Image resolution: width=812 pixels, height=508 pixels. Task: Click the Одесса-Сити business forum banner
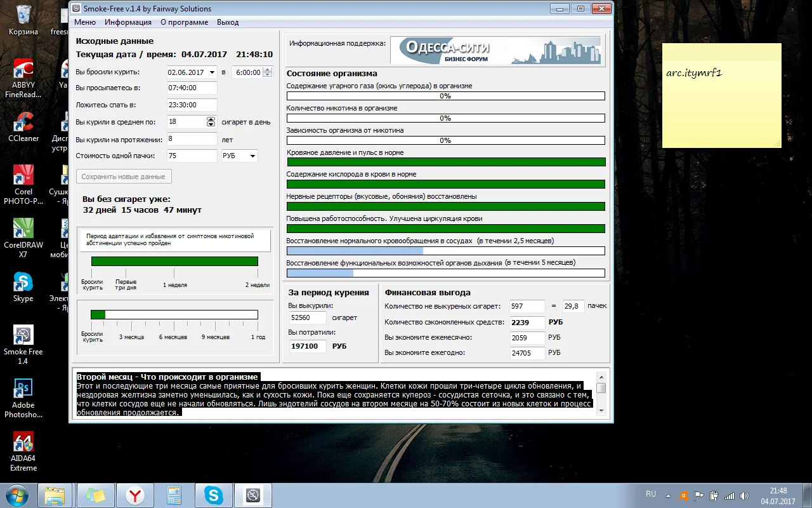(x=495, y=50)
